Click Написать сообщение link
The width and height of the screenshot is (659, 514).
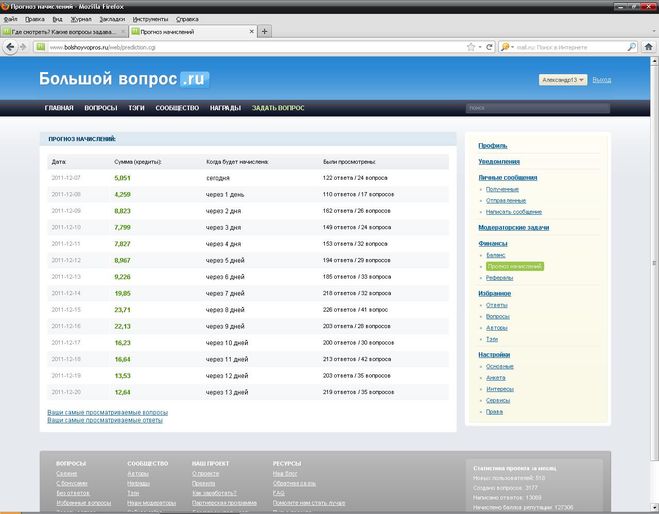tap(514, 212)
